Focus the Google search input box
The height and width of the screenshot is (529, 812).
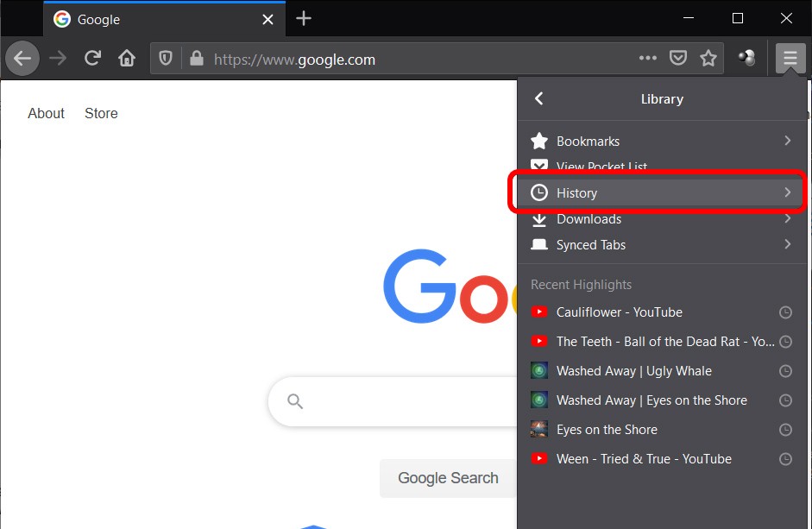(393, 401)
